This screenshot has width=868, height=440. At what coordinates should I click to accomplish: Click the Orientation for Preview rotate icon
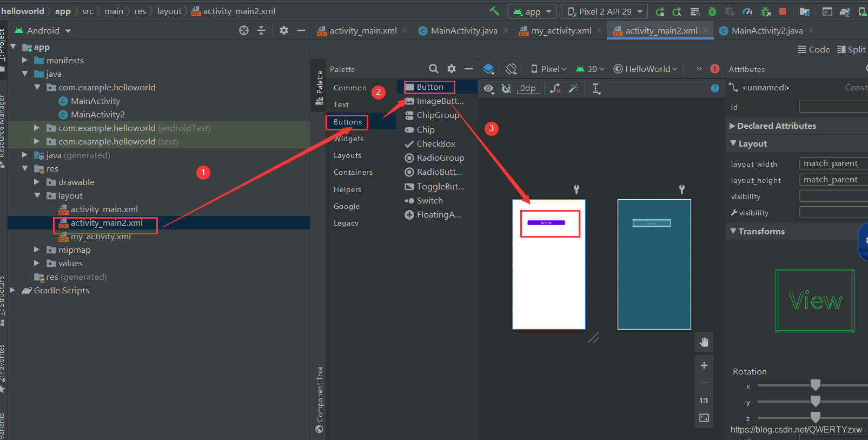click(x=511, y=69)
